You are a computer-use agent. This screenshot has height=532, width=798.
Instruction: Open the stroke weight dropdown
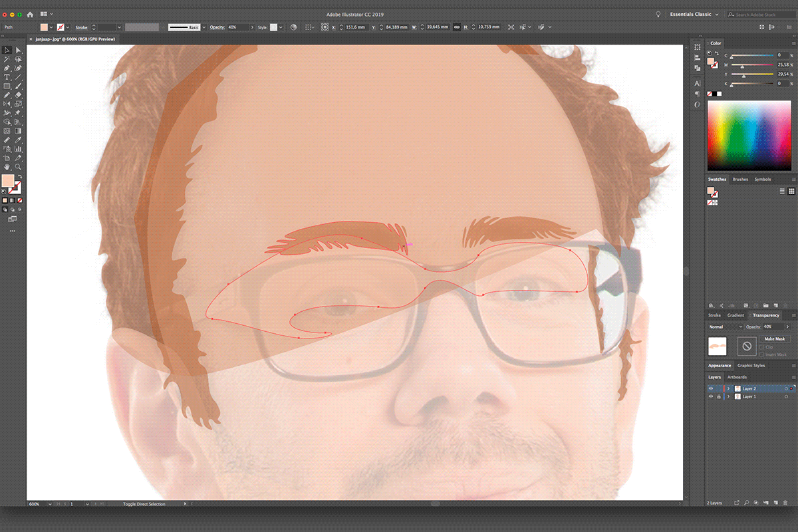[x=120, y=27]
